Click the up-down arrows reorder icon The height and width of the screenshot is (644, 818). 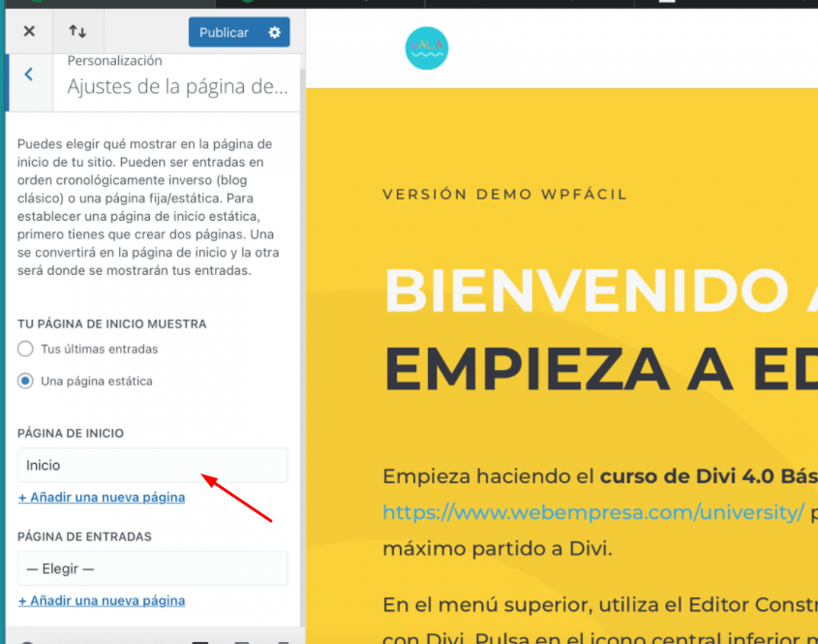(77, 31)
